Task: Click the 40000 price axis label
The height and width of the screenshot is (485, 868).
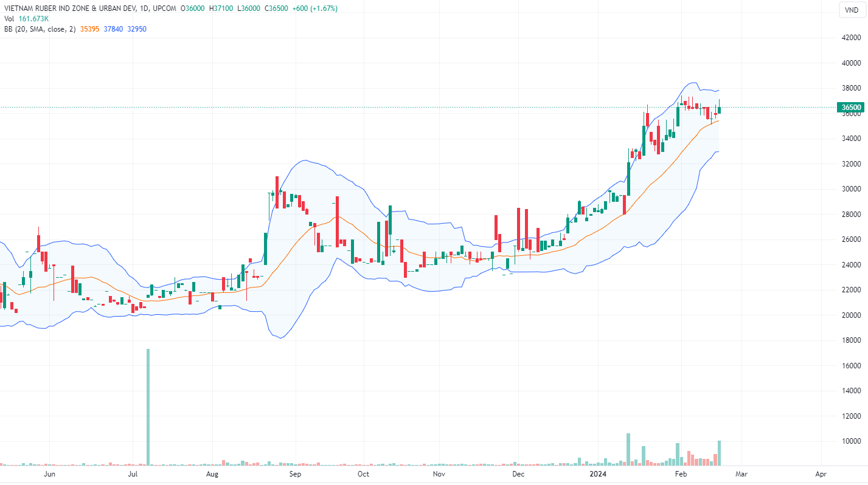Action: pos(850,63)
